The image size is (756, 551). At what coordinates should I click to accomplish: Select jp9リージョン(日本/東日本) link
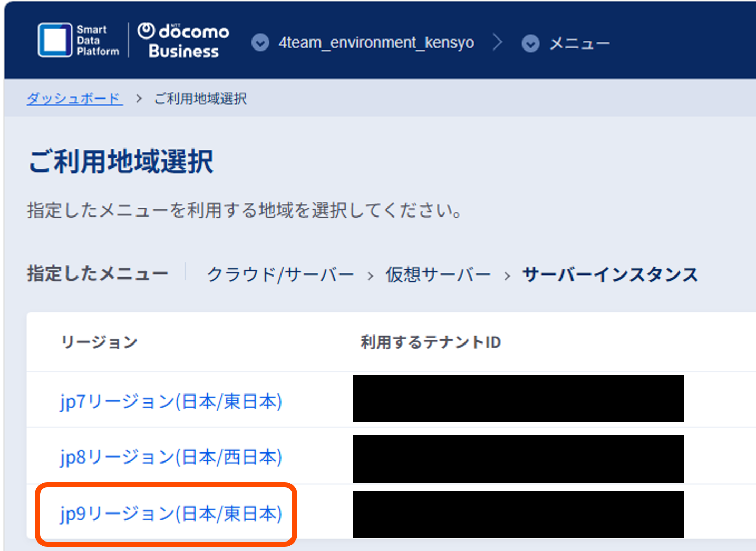(x=171, y=513)
